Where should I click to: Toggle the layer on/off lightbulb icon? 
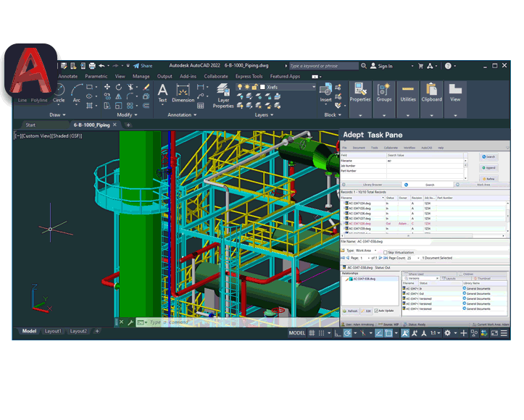pyautogui.click(x=240, y=87)
